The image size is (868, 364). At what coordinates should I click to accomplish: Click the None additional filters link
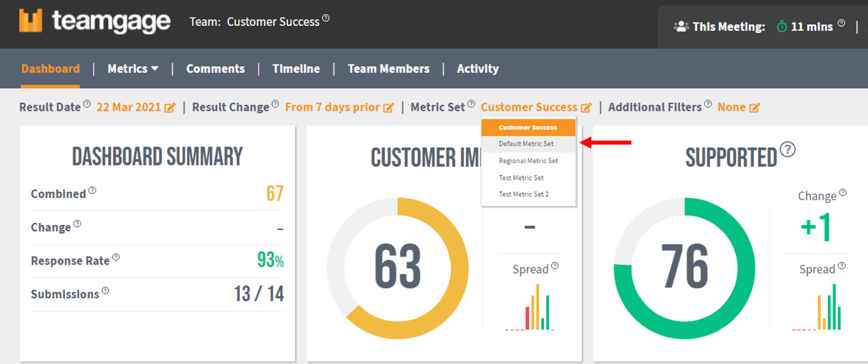(731, 107)
